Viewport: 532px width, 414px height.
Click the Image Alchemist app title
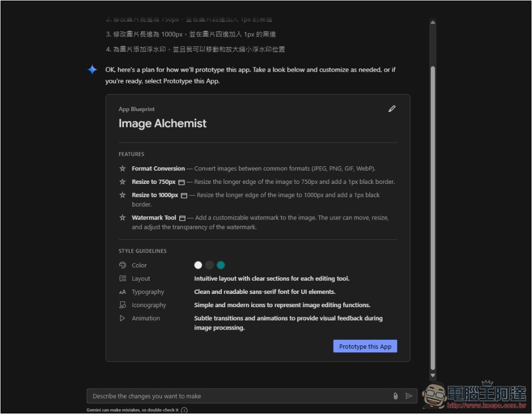point(162,124)
